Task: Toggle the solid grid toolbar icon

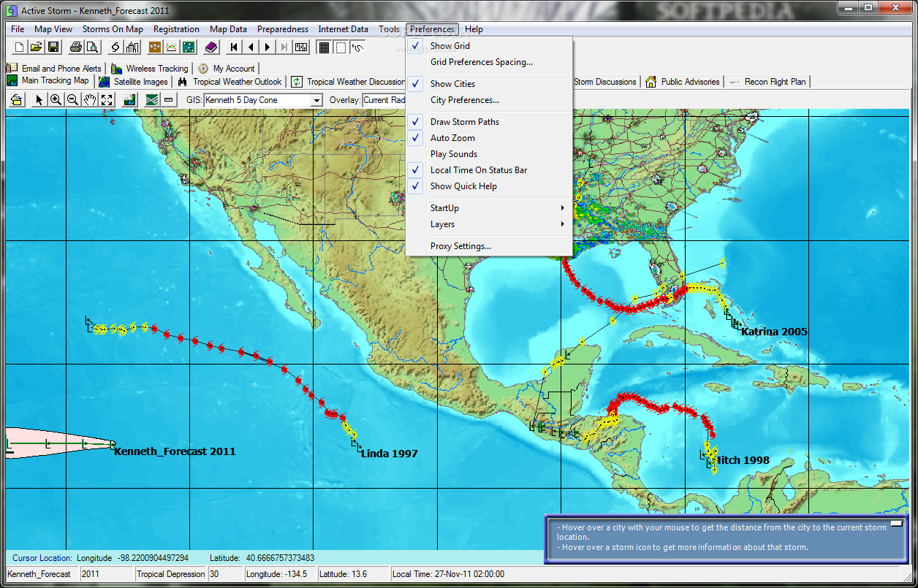Action: (x=324, y=47)
